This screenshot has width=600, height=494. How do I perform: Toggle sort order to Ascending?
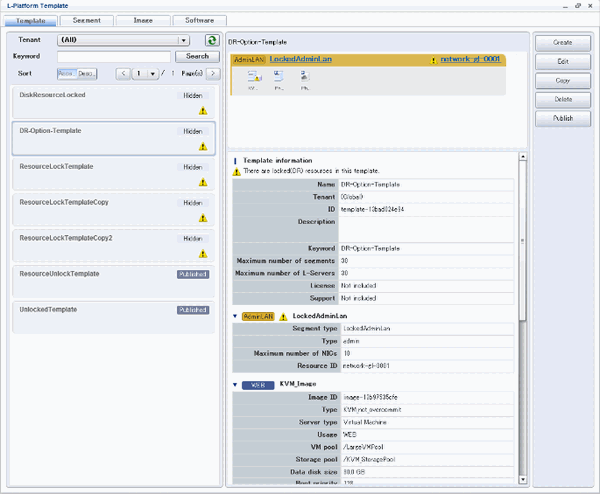click(66, 73)
